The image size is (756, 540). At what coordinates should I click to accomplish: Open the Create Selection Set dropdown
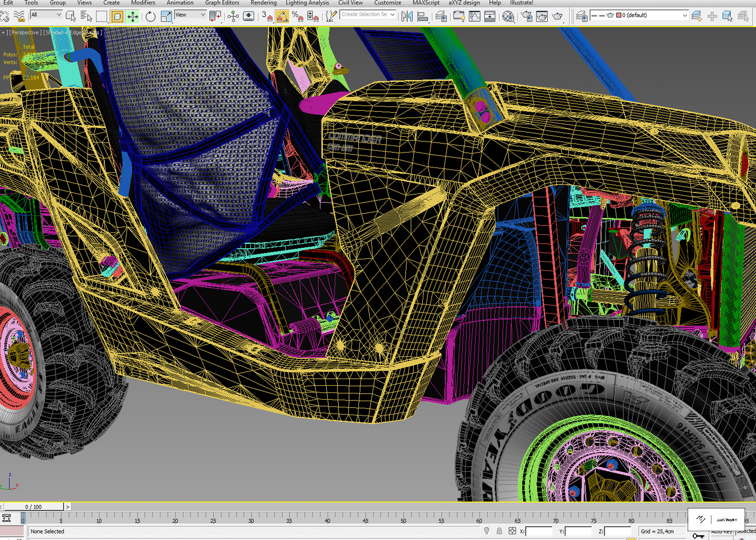[x=368, y=14]
